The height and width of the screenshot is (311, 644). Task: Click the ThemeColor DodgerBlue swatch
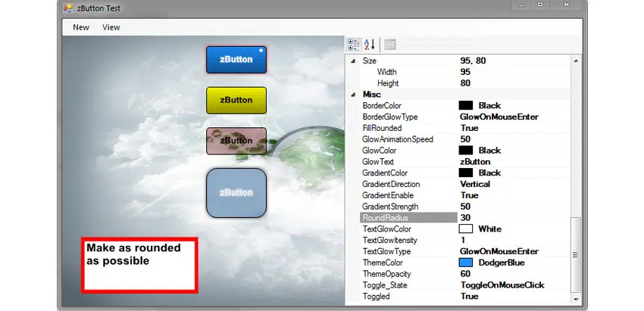[466, 263]
